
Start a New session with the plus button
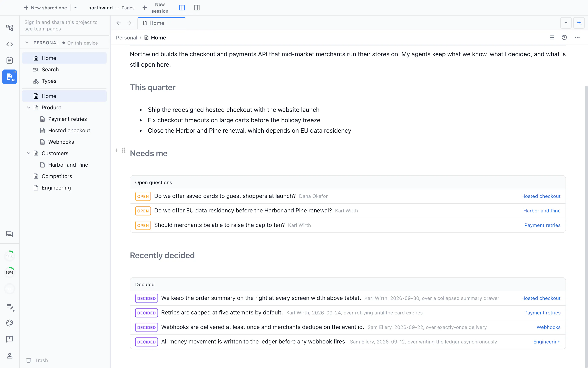pos(145,8)
